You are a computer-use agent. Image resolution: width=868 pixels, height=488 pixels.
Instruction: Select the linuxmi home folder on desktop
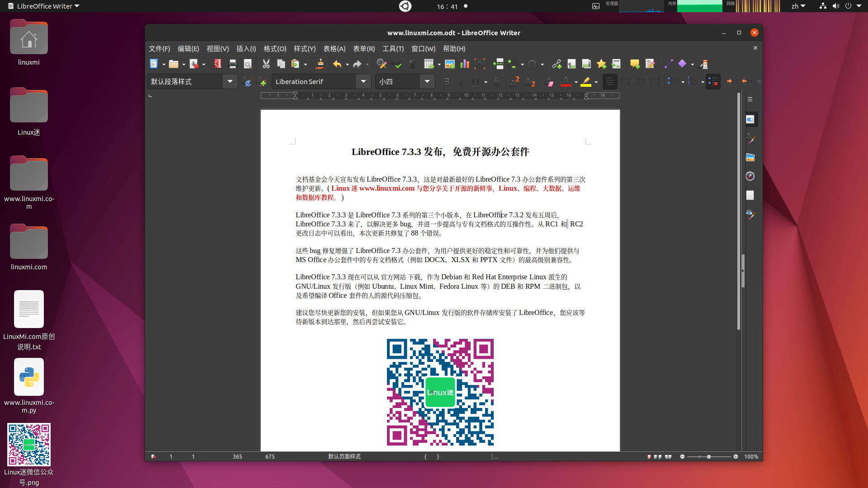point(29,43)
